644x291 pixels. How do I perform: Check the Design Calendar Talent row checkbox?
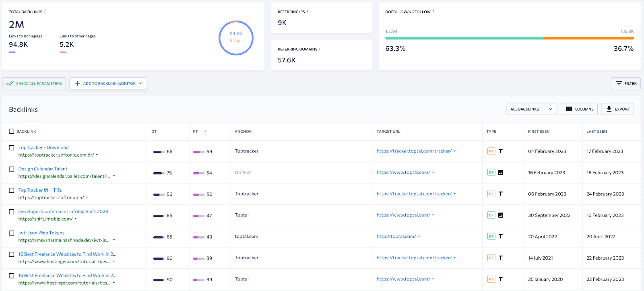pos(12,169)
